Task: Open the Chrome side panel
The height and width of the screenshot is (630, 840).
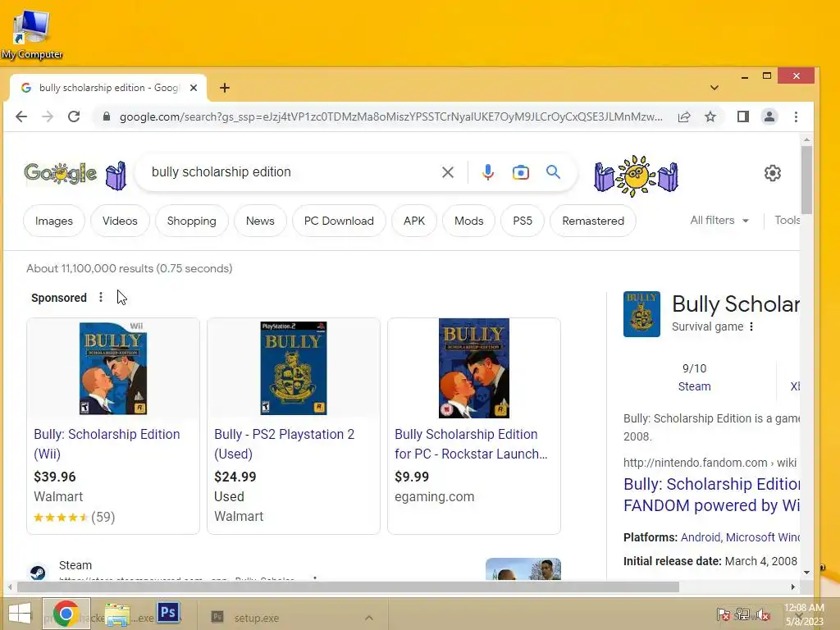Action: tap(742, 116)
